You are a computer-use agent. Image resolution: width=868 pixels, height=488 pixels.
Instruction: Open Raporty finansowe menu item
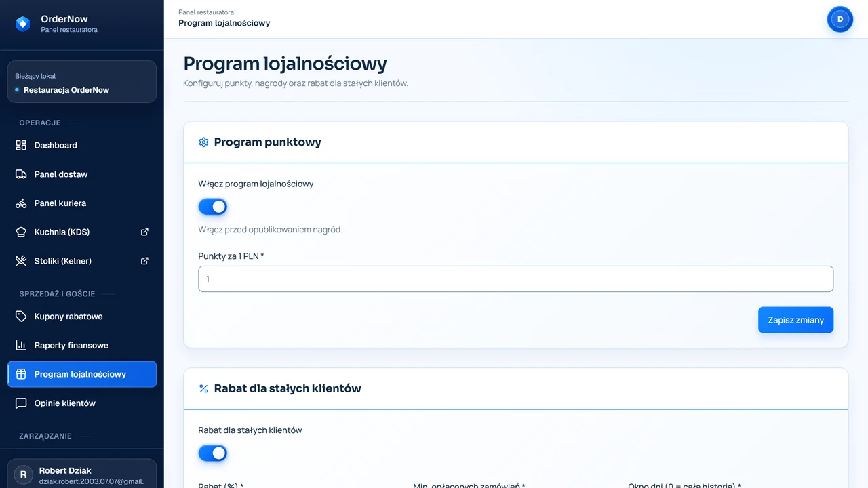tap(82, 346)
